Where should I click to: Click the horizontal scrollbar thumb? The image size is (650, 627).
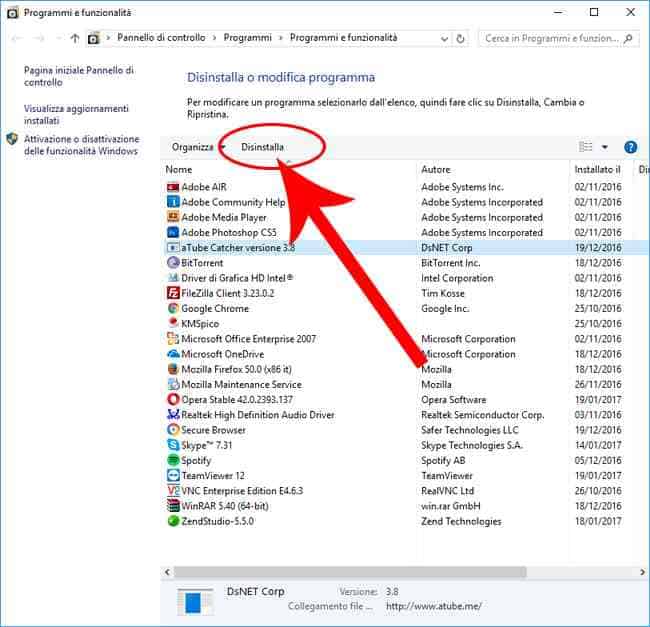point(350,572)
